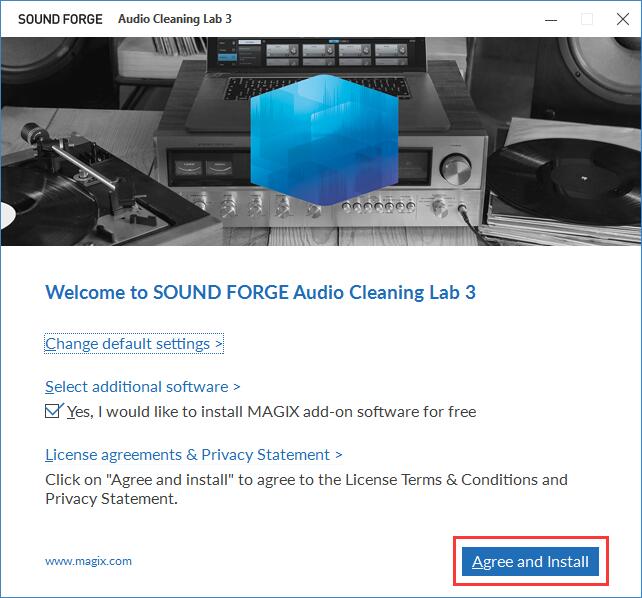This screenshot has height=598, width=642.
Task: Close the installer window
Action: 623,19
